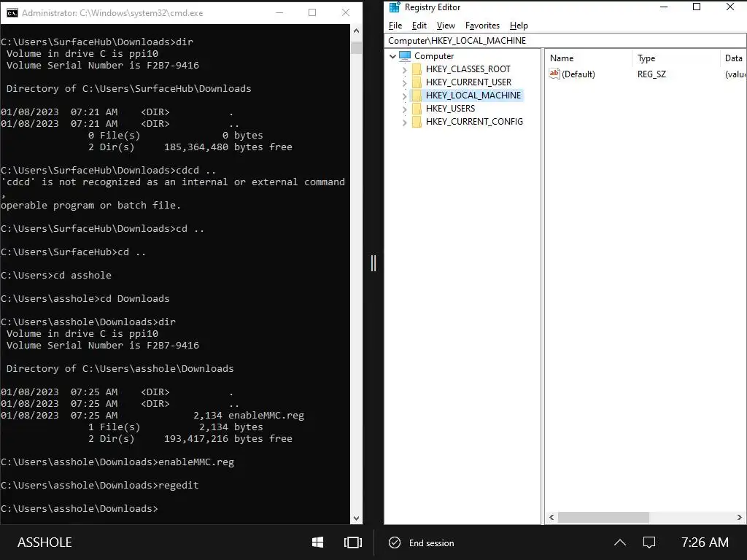This screenshot has height=560, width=747.
Task: Open the Action Center notification icon
Action: click(649, 542)
